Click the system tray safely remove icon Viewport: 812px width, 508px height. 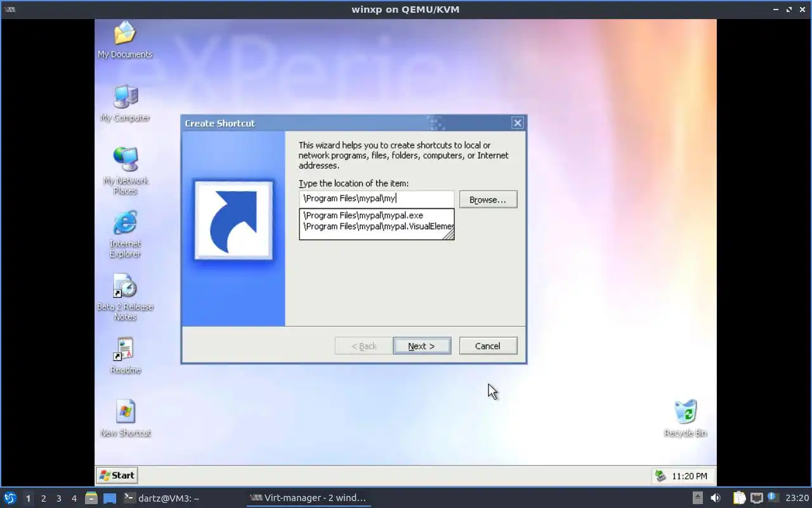[660, 476]
